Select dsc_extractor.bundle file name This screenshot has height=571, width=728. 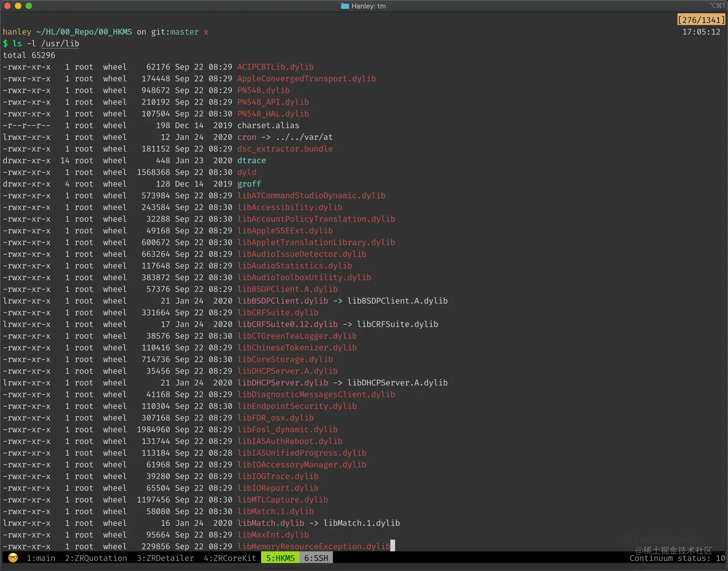285,149
